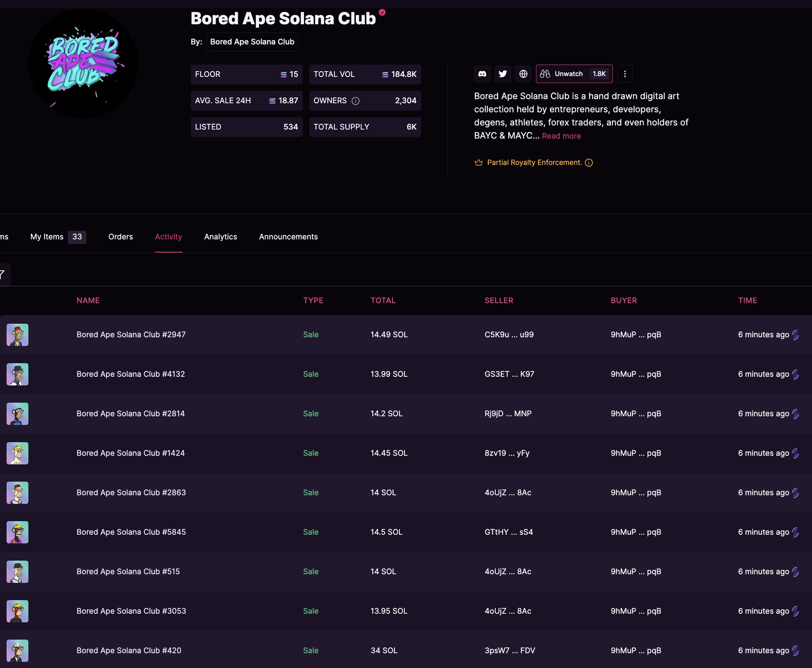This screenshot has width=812, height=668.
Task: Open the three-dot more options menu
Action: [x=624, y=74]
